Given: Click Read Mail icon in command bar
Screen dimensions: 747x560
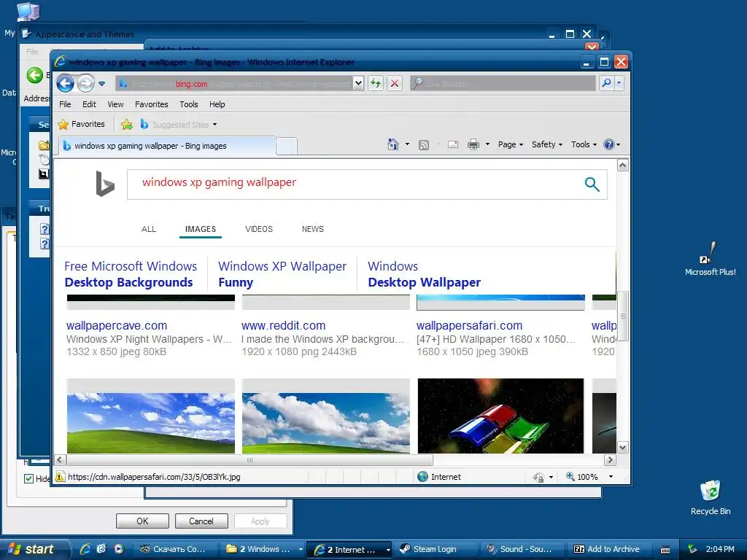Looking at the screenshot, I should pos(453,144).
